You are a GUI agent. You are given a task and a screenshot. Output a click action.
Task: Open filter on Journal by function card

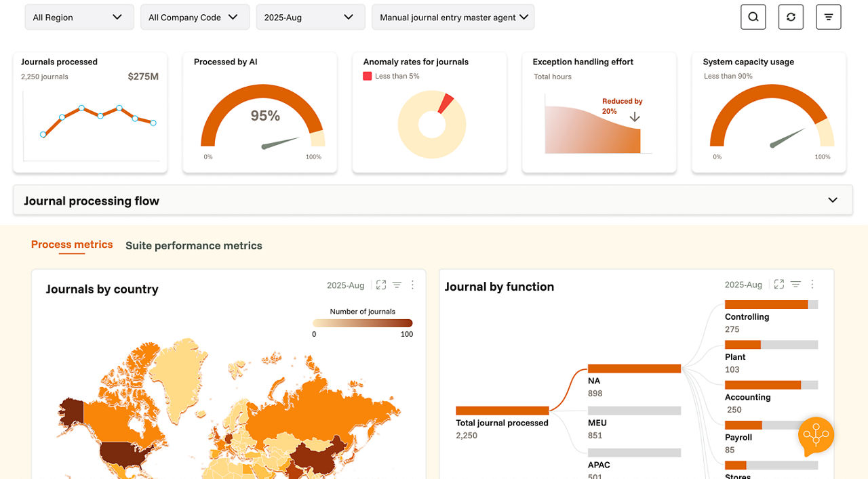click(x=795, y=285)
